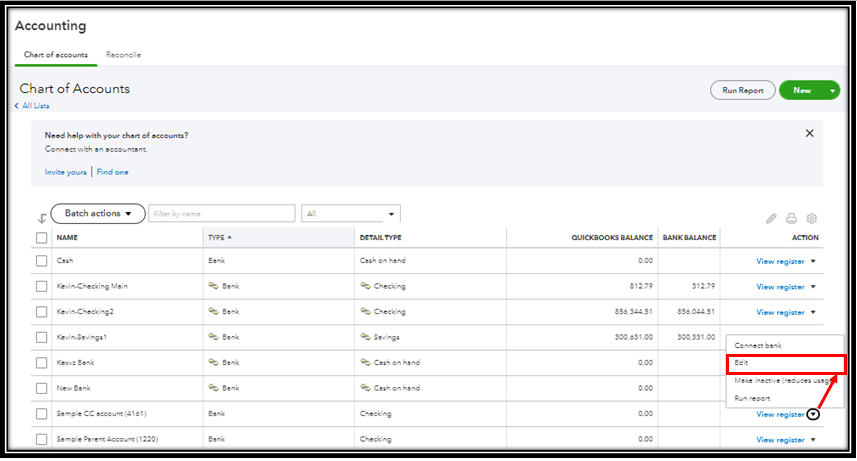The width and height of the screenshot is (857, 461).
Task: Switch to the Chart of accounts tab
Action: point(56,55)
